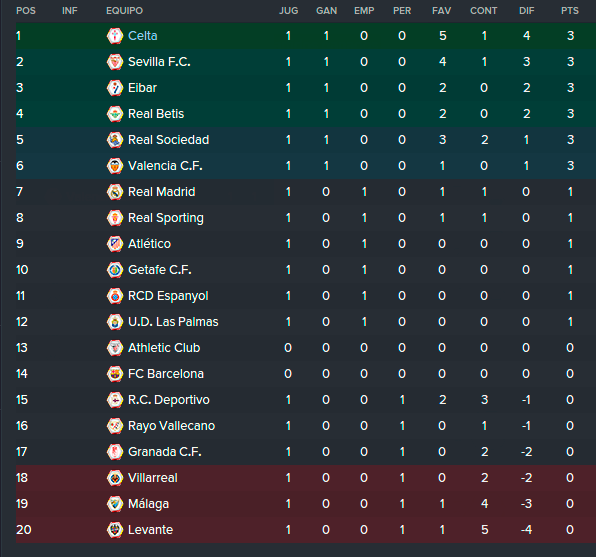The height and width of the screenshot is (557, 596).
Task: Open the U.D. Las Palmas team link
Action: pos(173,322)
